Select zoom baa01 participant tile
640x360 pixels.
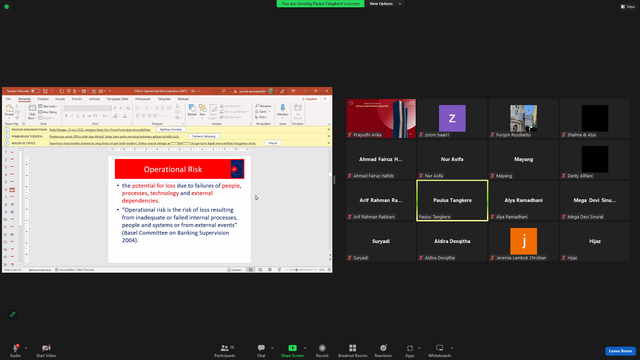click(452, 118)
